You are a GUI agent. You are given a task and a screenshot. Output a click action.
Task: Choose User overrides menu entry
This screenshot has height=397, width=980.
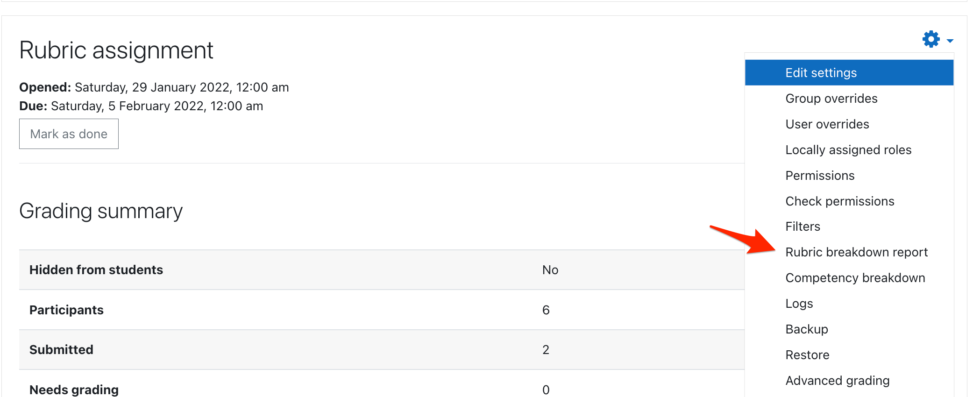click(827, 124)
